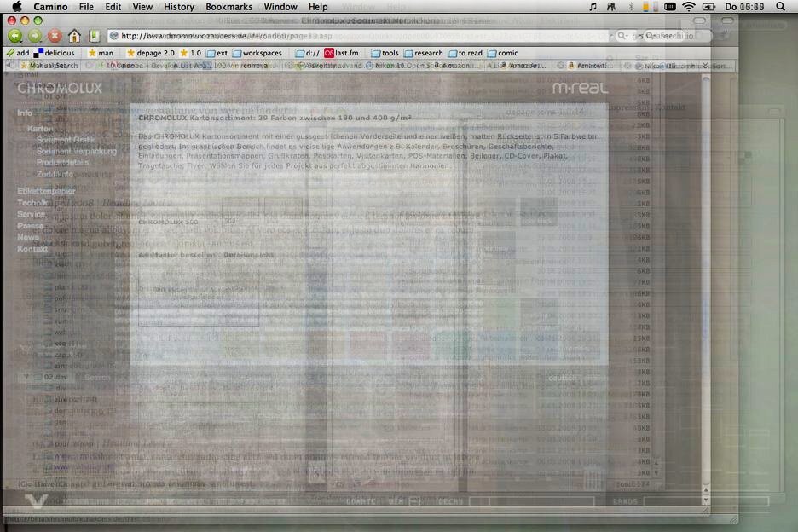This screenshot has width=798, height=532.
Task: Open the 'News' navigation item
Action: coord(28,237)
